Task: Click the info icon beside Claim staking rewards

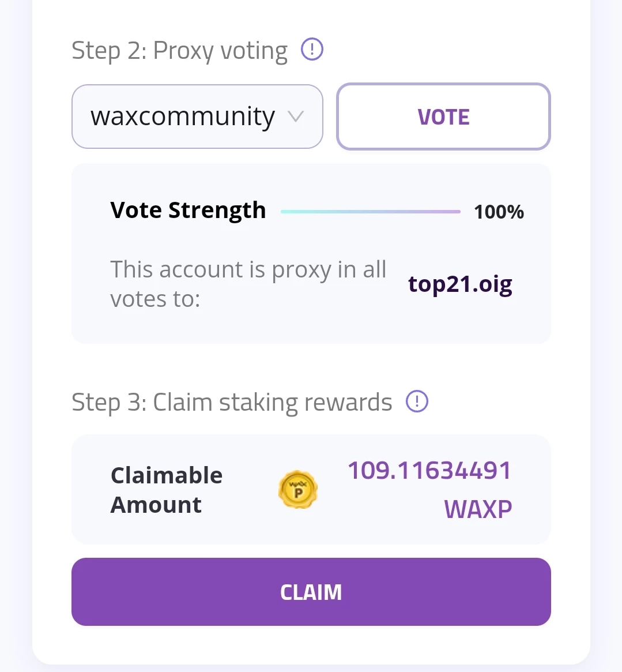Action: click(x=417, y=401)
